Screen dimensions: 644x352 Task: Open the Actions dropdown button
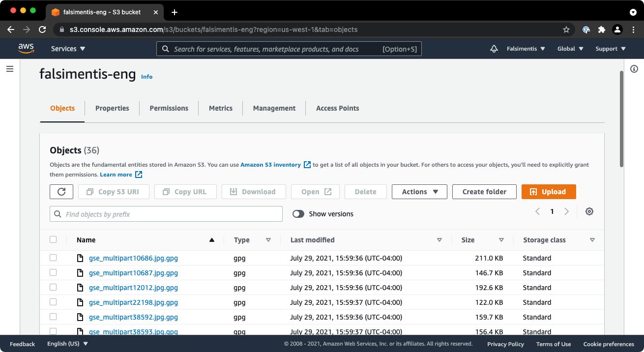coord(419,192)
